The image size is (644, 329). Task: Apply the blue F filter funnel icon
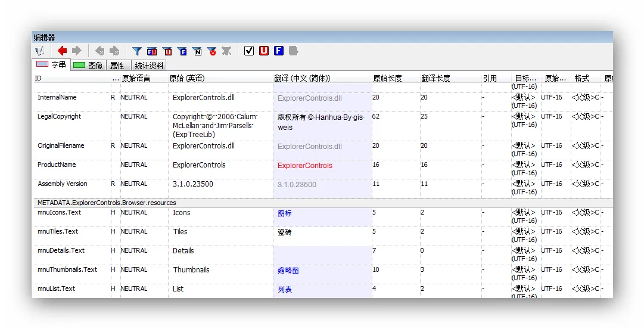182,51
